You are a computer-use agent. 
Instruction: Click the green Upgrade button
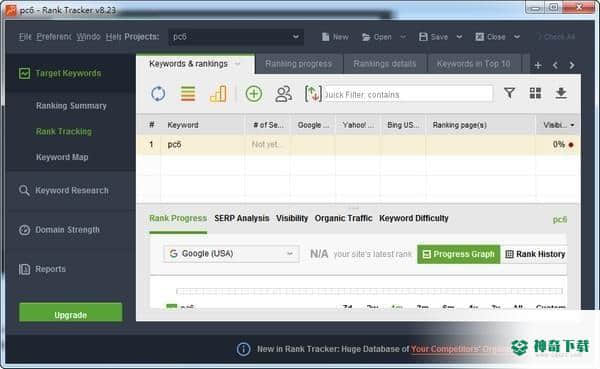tap(71, 313)
